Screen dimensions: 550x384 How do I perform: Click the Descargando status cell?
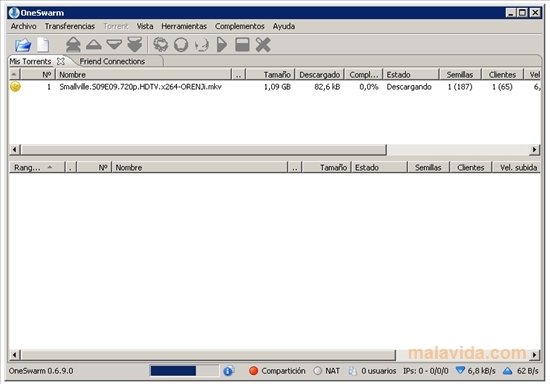pos(409,87)
